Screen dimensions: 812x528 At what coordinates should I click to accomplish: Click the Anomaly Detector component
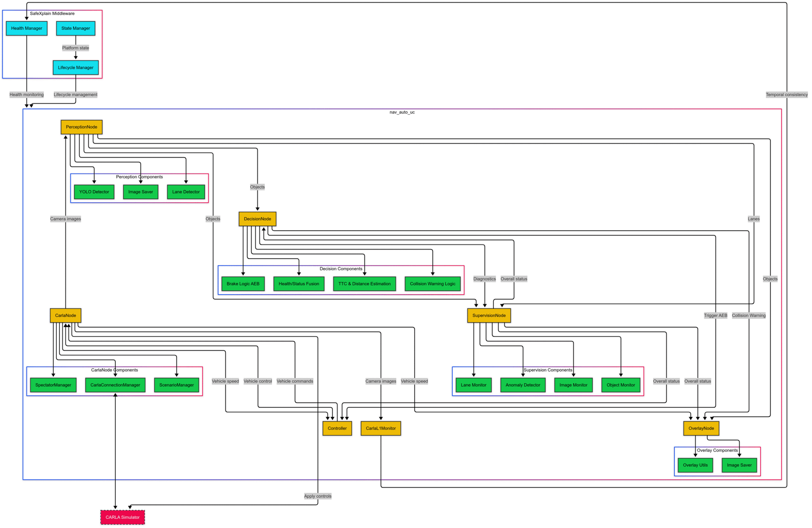[523, 385]
